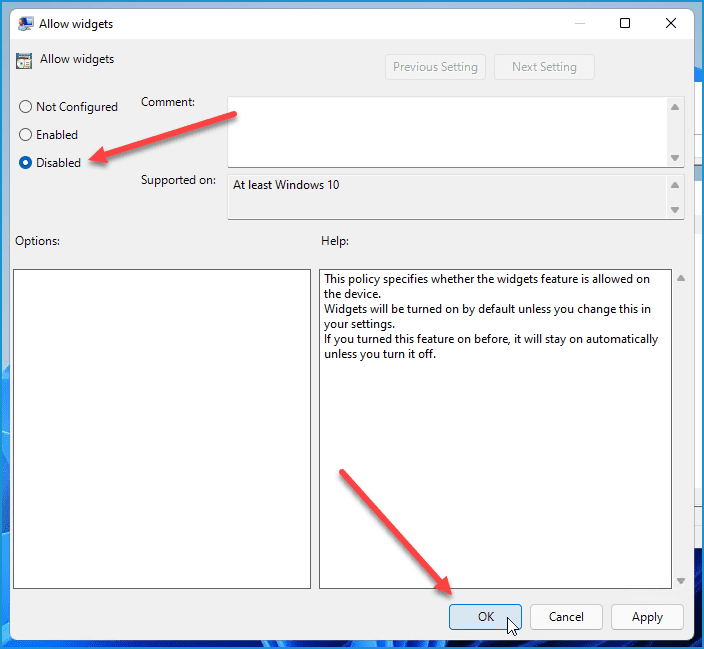
Task: Click the Help policy description text
Action: coord(491,316)
